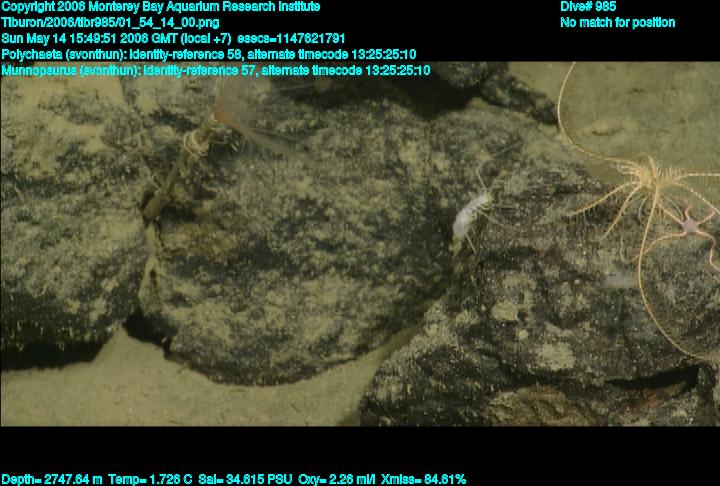Click the 'Oxy= 2.26 ml/l' reading

pyautogui.click(x=337, y=480)
